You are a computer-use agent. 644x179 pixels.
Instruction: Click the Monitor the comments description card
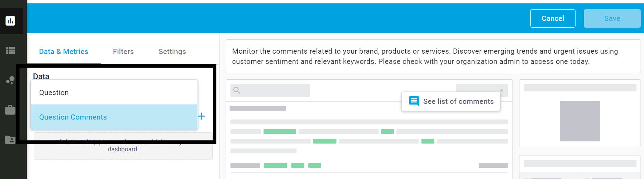click(x=433, y=56)
